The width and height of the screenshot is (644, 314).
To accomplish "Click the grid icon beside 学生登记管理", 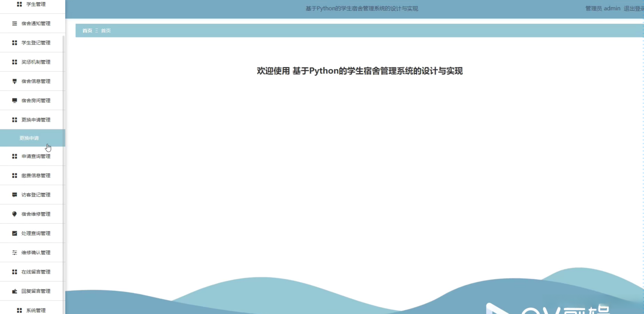I will coord(14,43).
